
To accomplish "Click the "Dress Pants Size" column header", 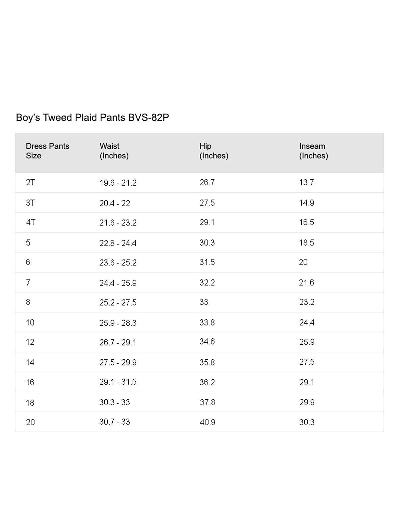I will (x=48, y=151).
